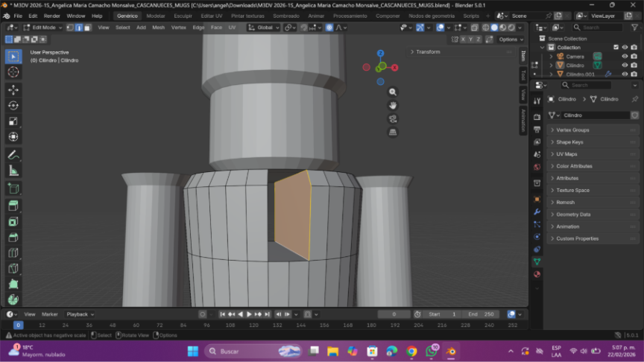Jump to the first frame

click(x=222, y=314)
